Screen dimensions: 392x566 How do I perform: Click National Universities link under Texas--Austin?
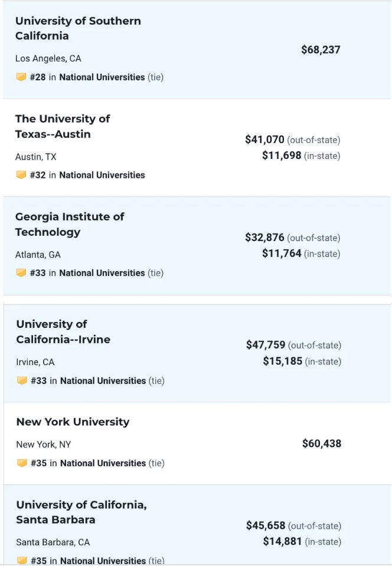[102, 175]
